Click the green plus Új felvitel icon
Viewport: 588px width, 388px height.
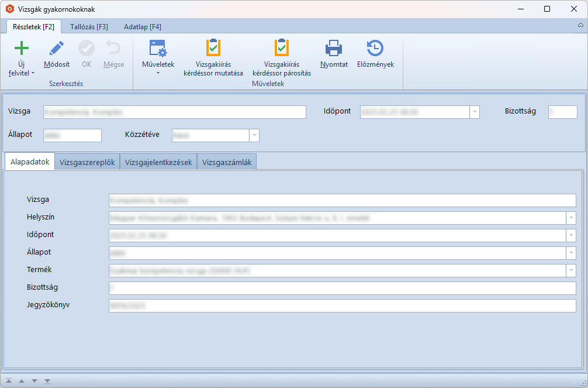point(22,49)
